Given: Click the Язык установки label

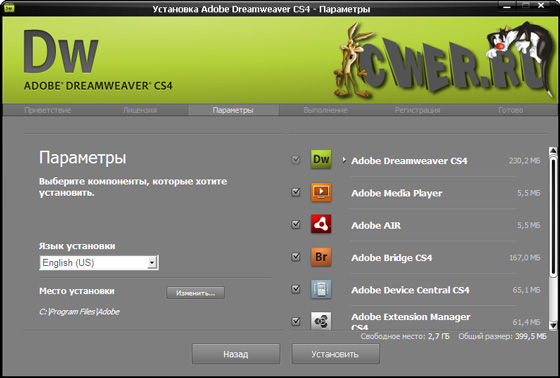Looking at the screenshot, I should pyautogui.click(x=77, y=246).
